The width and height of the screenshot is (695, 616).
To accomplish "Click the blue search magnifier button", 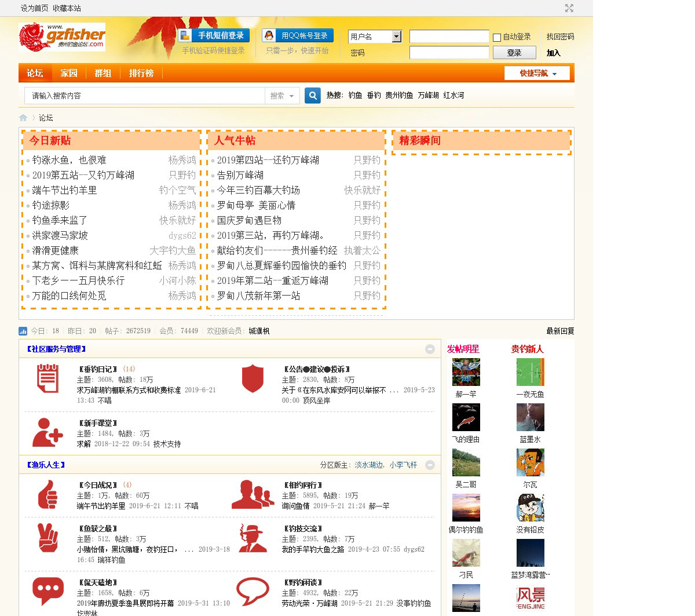I will click(x=313, y=96).
